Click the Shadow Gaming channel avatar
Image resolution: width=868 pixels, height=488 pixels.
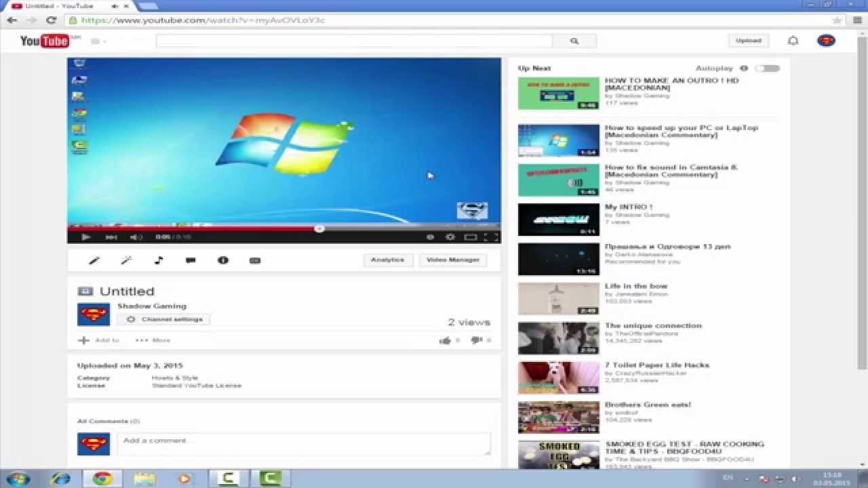click(94, 314)
